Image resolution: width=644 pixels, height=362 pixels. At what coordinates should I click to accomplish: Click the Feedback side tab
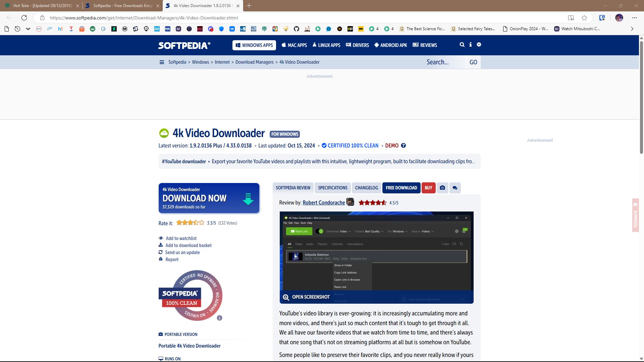(635, 215)
